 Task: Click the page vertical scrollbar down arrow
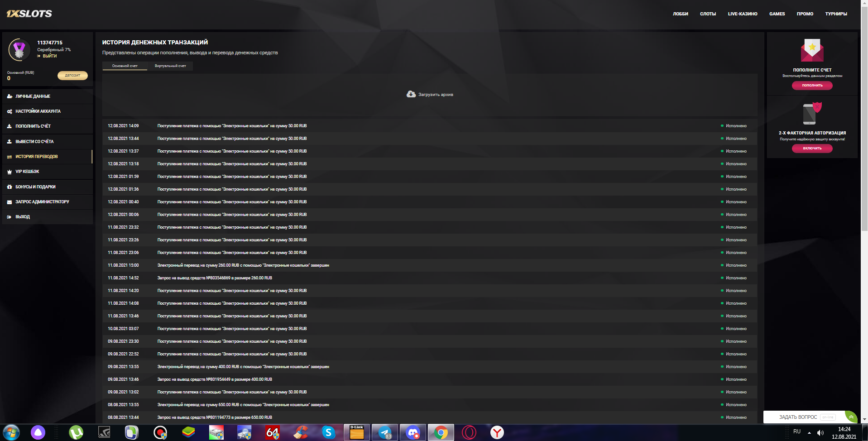[864, 419]
